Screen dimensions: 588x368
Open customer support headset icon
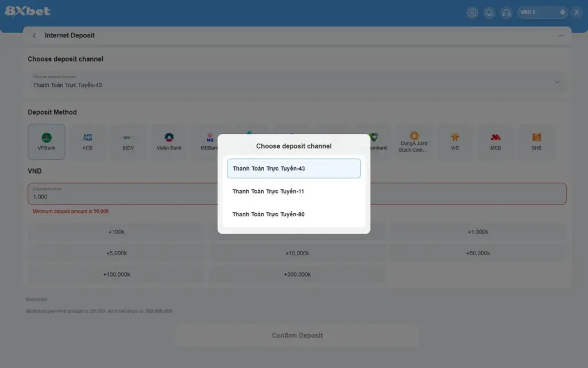click(x=506, y=13)
